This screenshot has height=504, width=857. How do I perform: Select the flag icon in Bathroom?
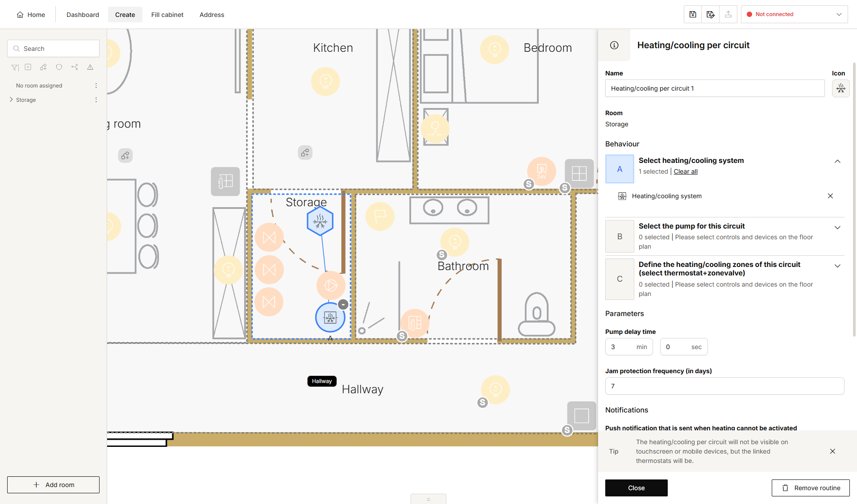[380, 216]
